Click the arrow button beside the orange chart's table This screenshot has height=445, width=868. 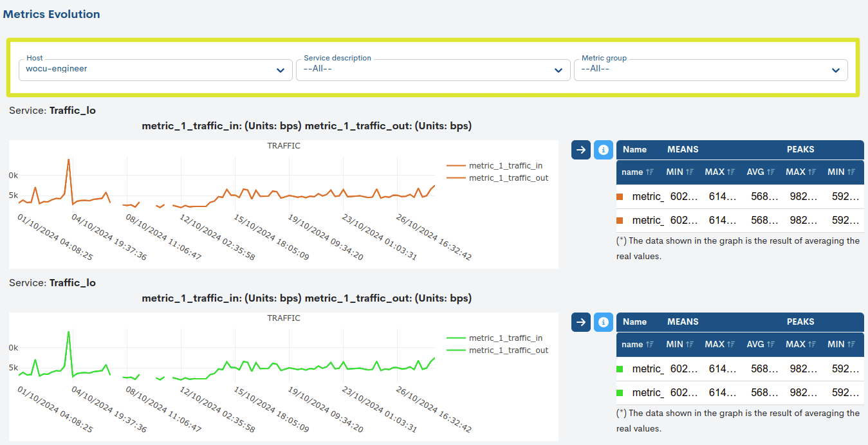(x=581, y=150)
